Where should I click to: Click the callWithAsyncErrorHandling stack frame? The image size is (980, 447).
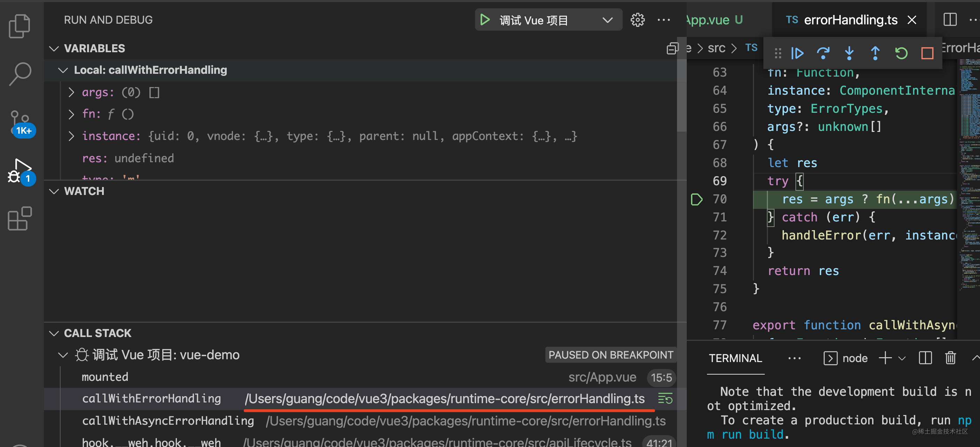tap(168, 421)
